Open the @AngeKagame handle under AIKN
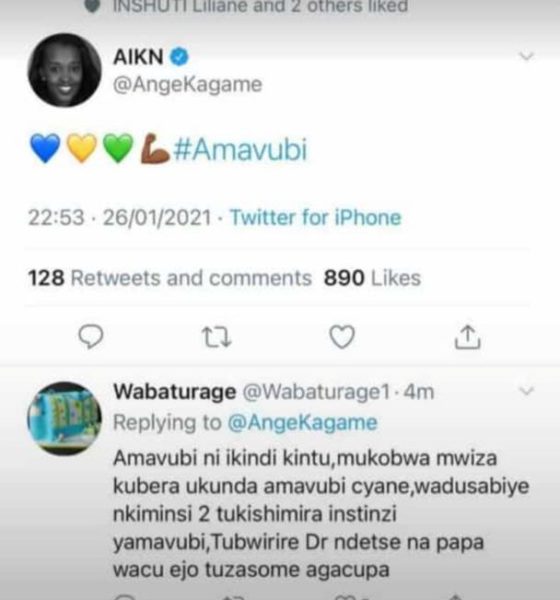Screen dimensions: 560x600 point(188,85)
